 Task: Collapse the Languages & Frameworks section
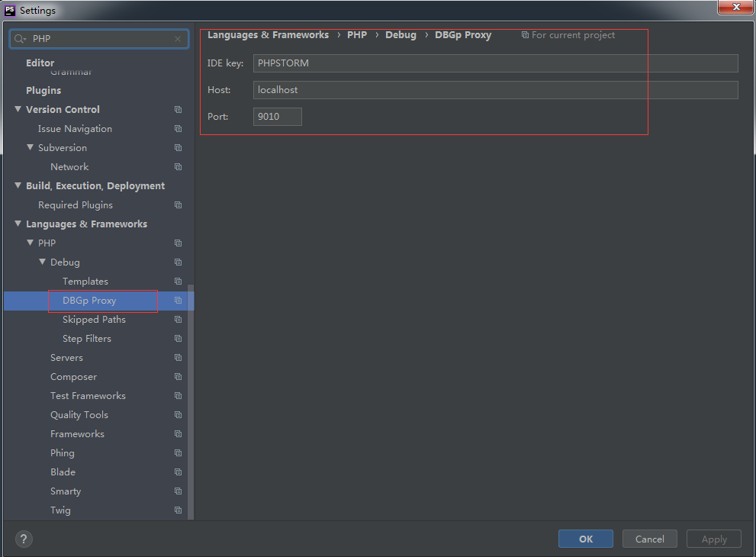pyautogui.click(x=18, y=224)
